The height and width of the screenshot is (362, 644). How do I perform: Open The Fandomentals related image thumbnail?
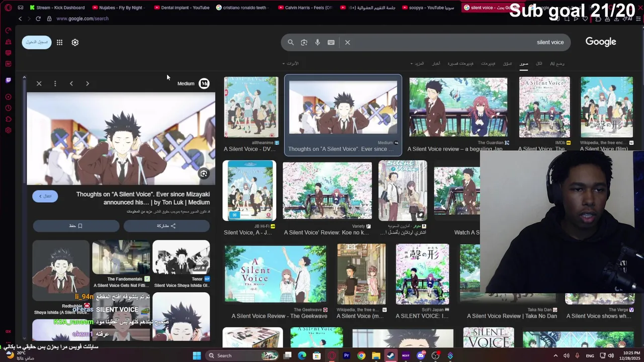[121, 257]
